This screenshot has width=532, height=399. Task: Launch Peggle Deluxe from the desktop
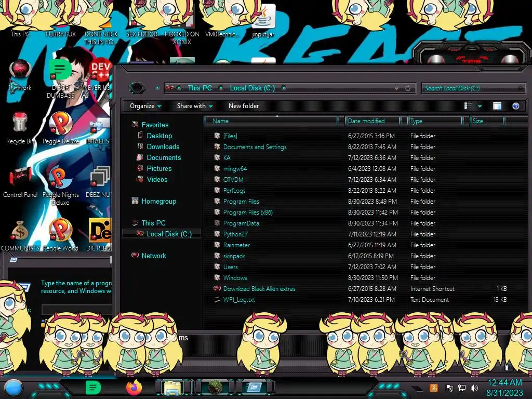coord(60,129)
